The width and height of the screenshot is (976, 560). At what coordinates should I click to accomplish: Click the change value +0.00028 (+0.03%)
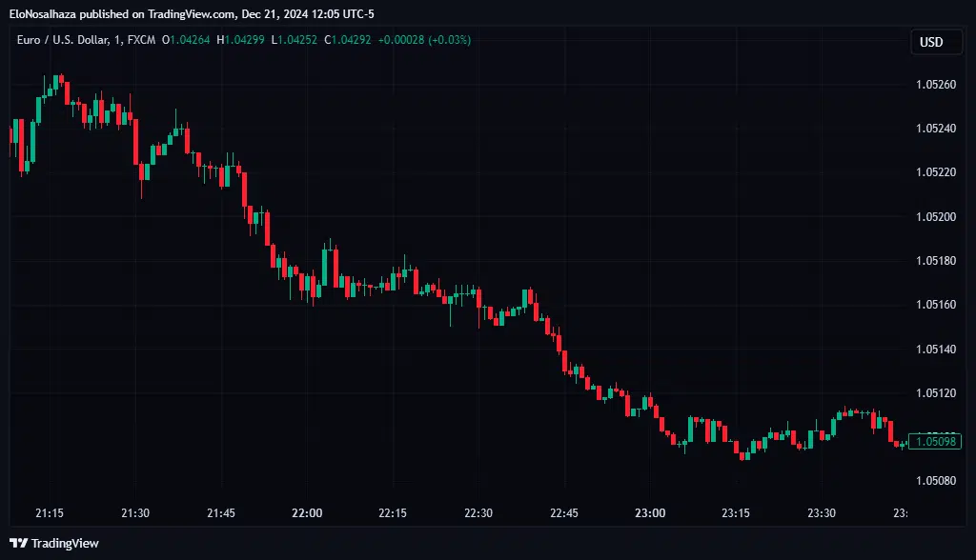[x=424, y=40]
